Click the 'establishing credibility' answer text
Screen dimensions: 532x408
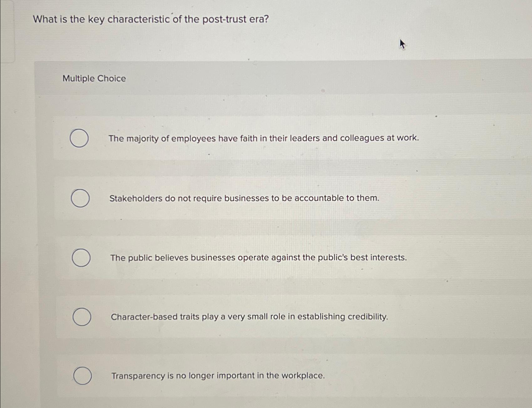point(249,317)
